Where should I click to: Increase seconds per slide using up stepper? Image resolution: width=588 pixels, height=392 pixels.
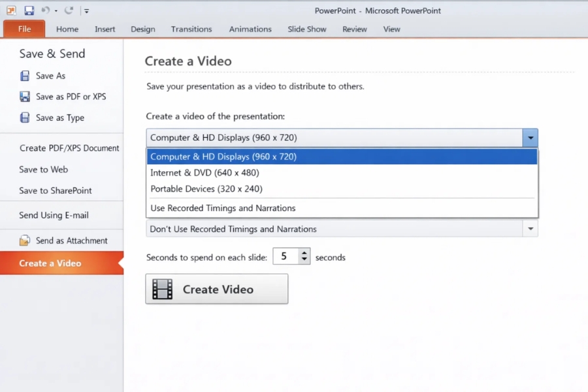pyautogui.click(x=304, y=252)
